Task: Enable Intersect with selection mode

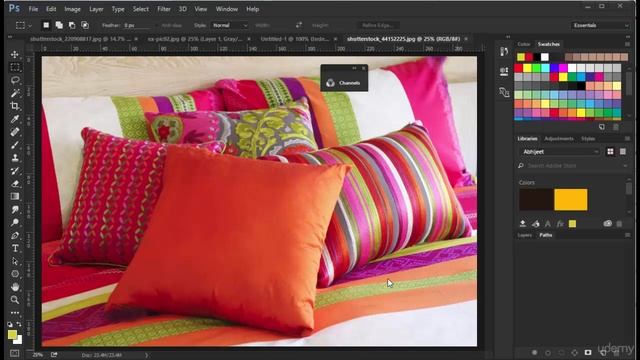Action: click(85, 25)
